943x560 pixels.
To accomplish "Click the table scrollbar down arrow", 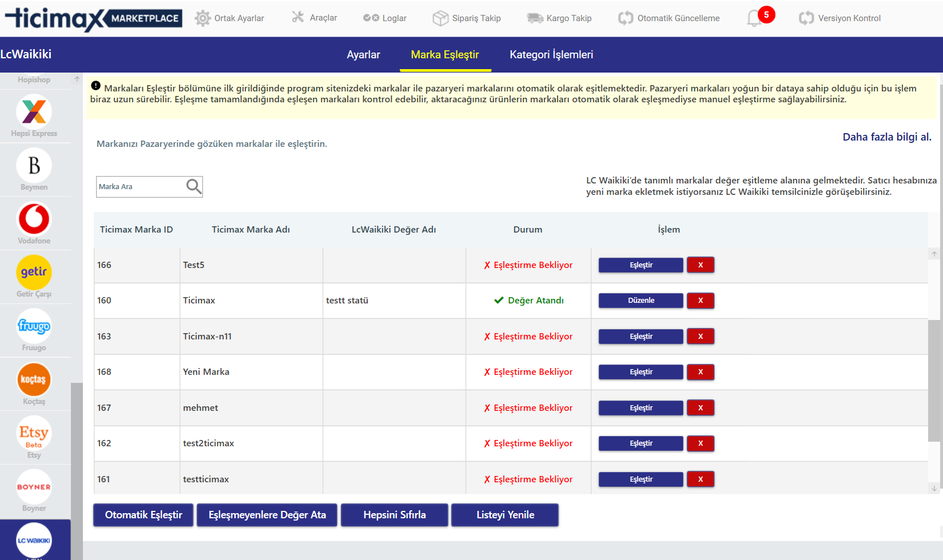I will [x=934, y=489].
